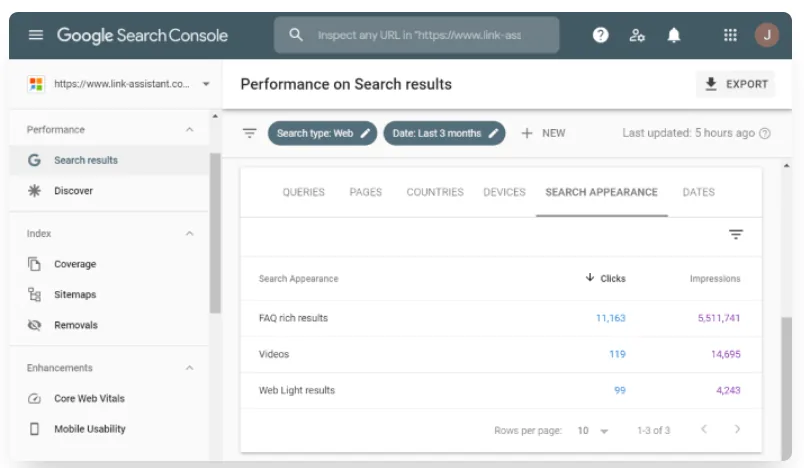Open Mobile Usability report
804x468 pixels.
tap(109, 429)
